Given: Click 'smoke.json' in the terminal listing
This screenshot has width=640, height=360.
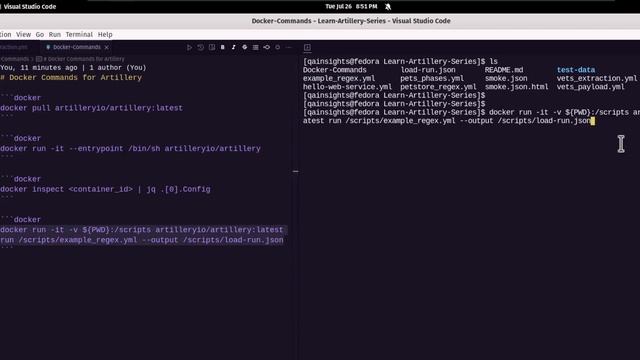Looking at the screenshot, I should [x=506, y=78].
